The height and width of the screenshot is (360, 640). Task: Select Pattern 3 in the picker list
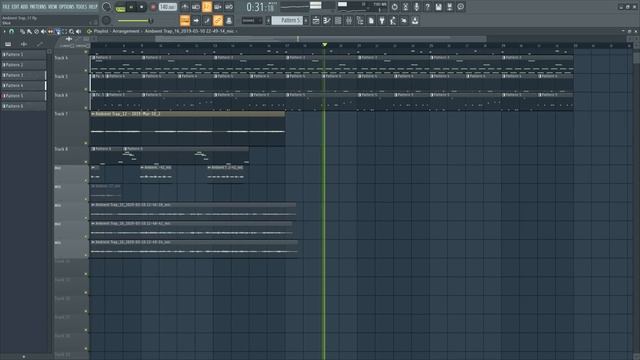[23, 75]
